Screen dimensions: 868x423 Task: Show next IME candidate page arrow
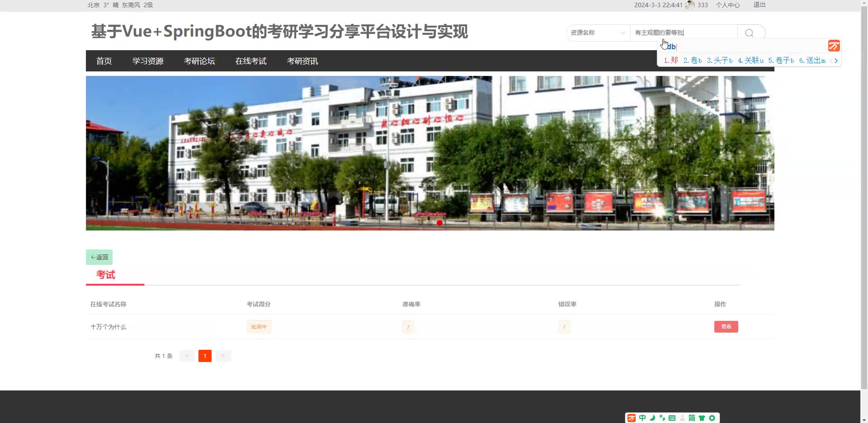coord(836,61)
